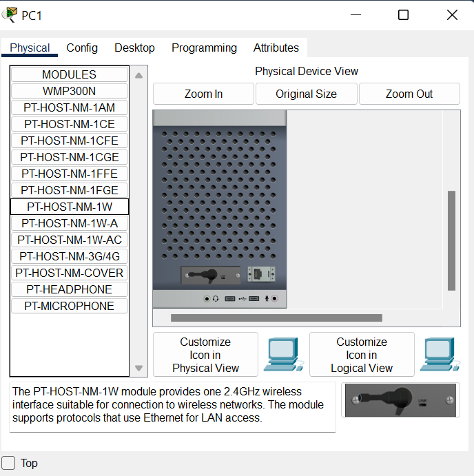Click the MODULES header item

(x=69, y=74)
